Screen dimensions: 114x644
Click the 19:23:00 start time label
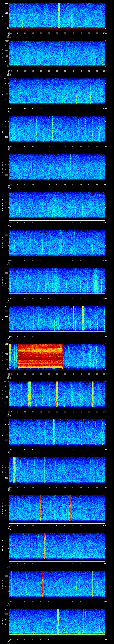pos(9,298)
